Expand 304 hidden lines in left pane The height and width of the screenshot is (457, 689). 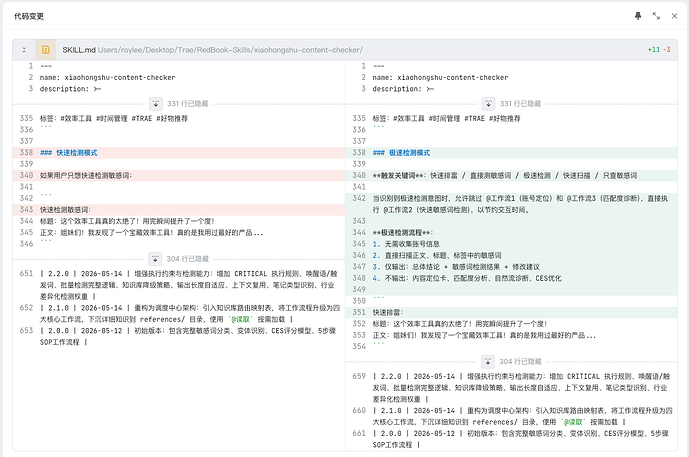pos(155,259)
